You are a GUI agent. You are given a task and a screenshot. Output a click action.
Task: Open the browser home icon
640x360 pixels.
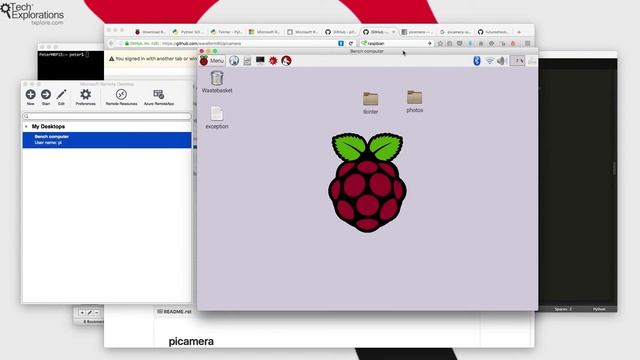(481, 43)
